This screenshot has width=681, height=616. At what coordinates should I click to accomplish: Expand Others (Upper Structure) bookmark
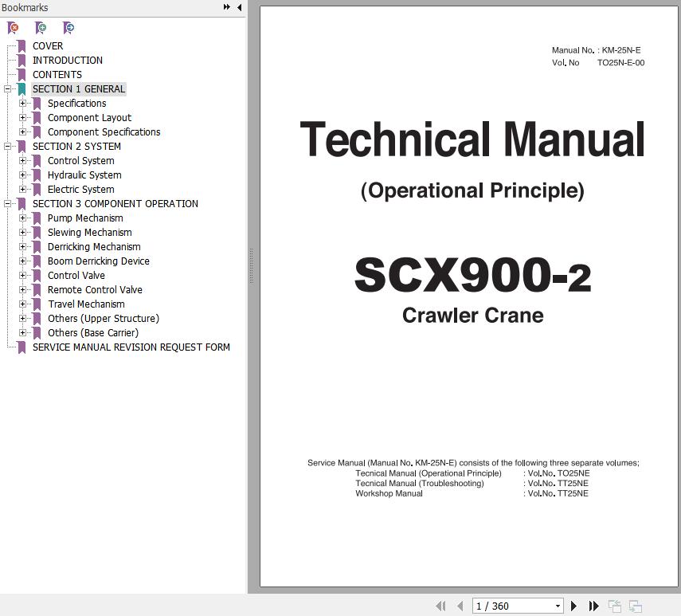[22, 319]
